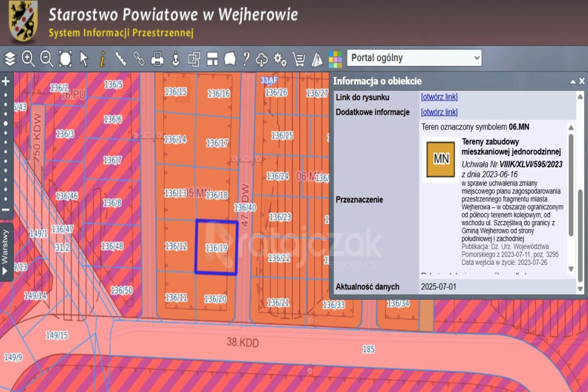
Task: Open the shopping cart icon
Action: (298, 59)
